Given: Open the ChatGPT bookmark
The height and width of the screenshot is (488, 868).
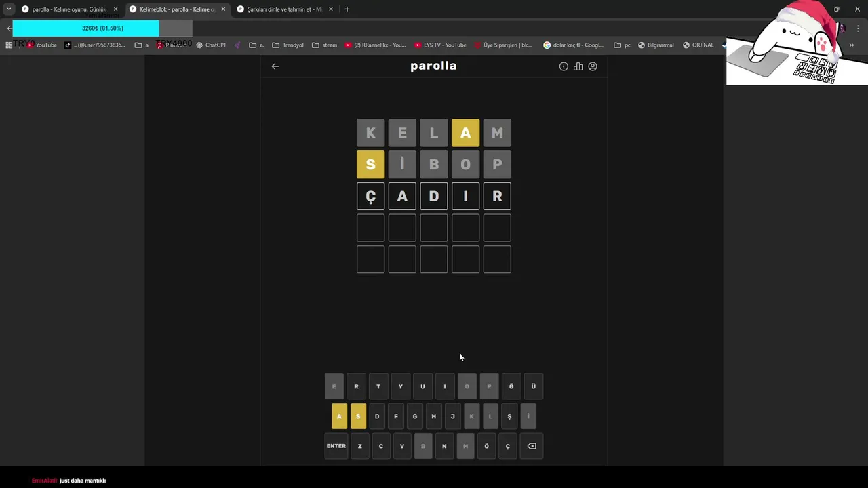Looking at the screenshot, I should coord(211,45).
